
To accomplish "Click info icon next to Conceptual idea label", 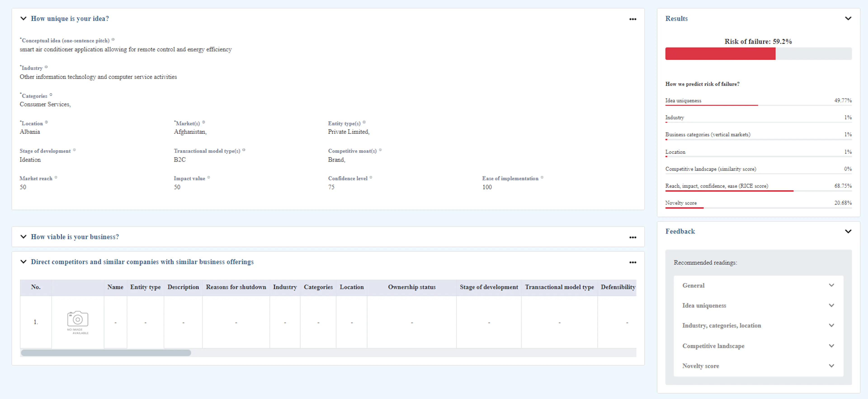I will (x=113, y=39).
